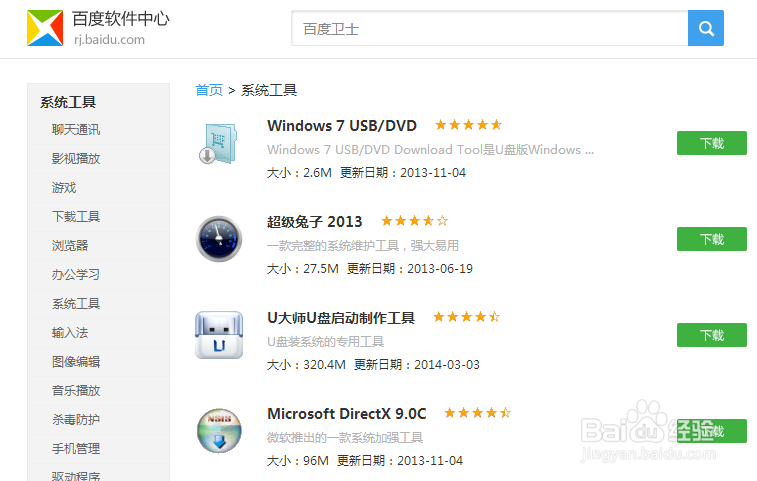Image resolution: width=757 pixels, height=481 pixels.
Task: Open the U大师 USB drive icon
Action: 219,335
